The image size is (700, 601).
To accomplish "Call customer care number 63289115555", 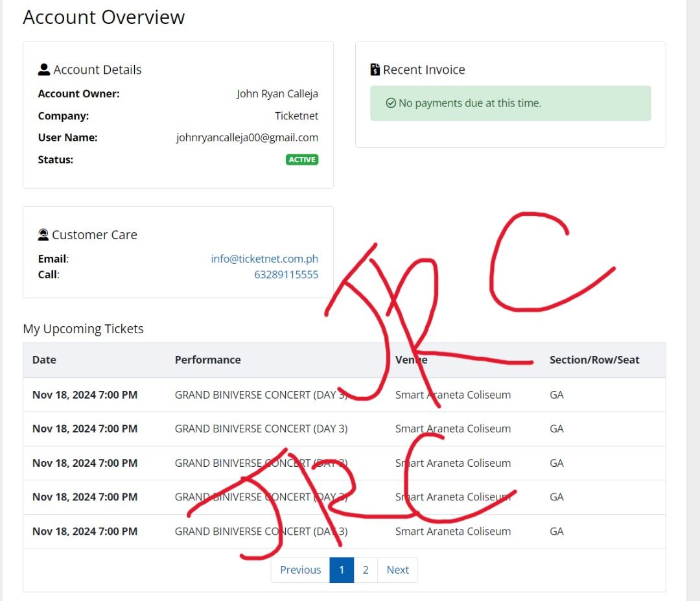I will click(x=286, y=274).
